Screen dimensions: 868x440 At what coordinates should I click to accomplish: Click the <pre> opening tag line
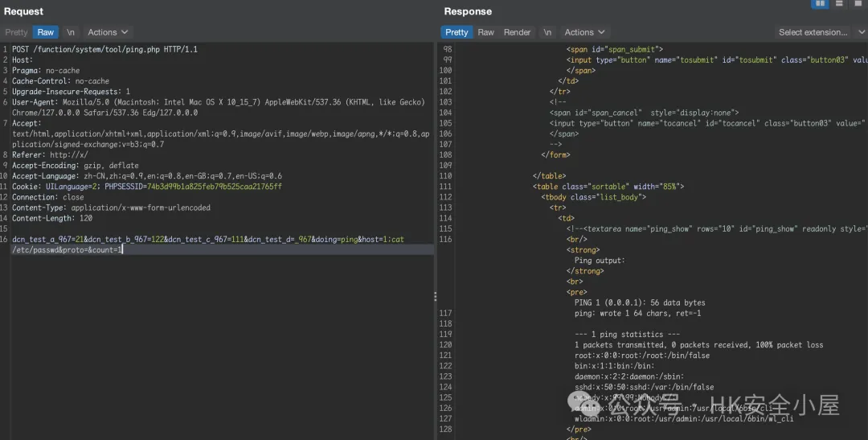click(576, 292)
